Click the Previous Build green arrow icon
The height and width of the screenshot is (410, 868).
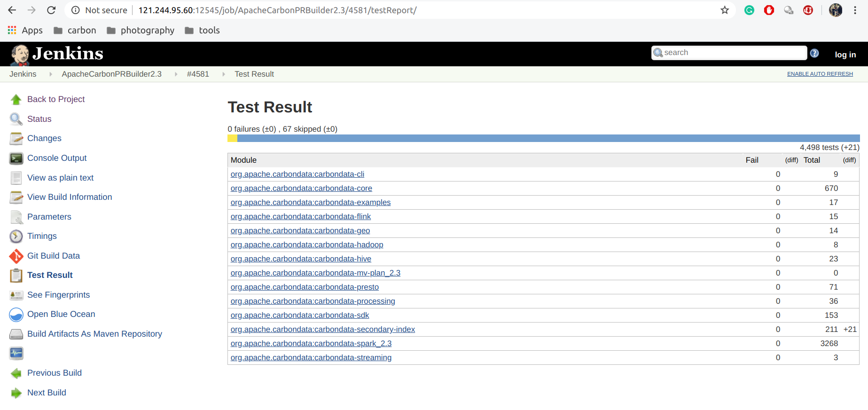16,373
